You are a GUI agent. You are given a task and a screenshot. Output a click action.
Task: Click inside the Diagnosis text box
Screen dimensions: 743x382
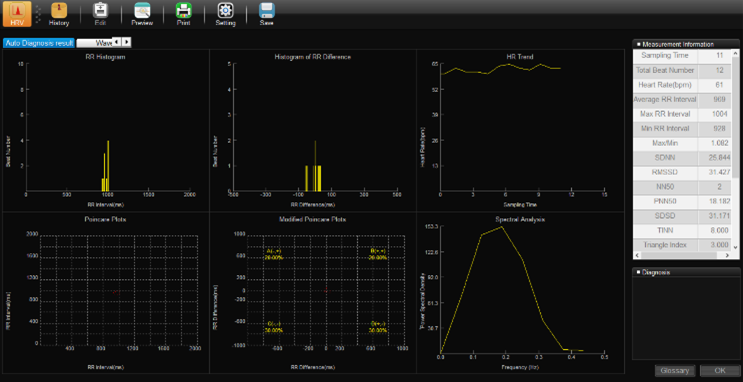pos(686,318)
